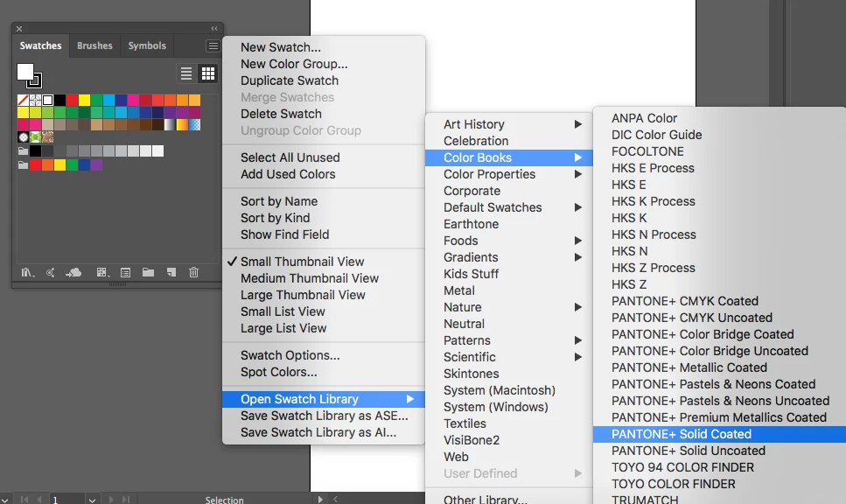
Task: Choose Medium Thumbnail View
Action: click(325, 278)
